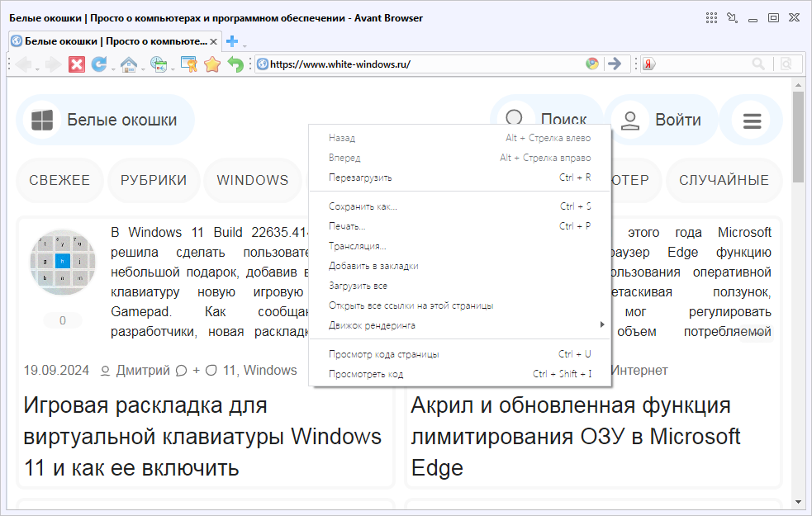Click into the Yandex search input field
Screen dimensions: 812x516
(x=703, y=64)
